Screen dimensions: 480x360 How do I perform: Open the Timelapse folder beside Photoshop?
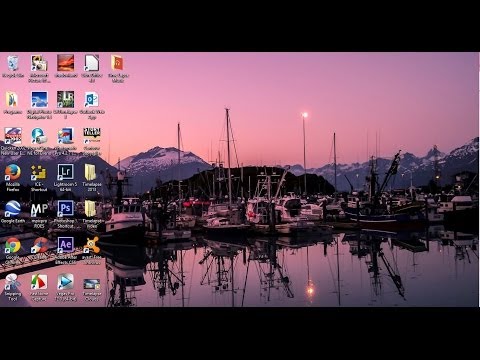[90, 209]
